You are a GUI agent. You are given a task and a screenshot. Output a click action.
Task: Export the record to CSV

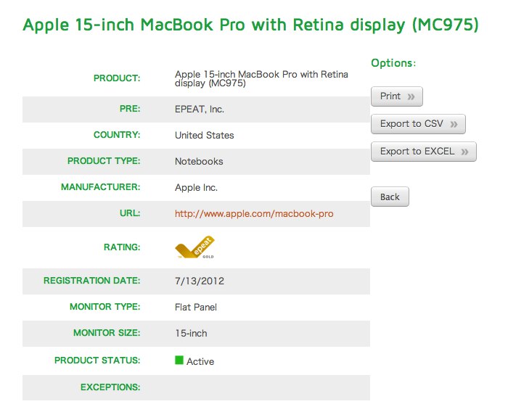pyautogui.click(x=418, y=124)
